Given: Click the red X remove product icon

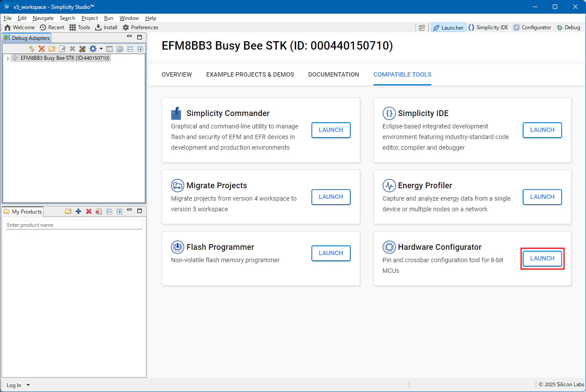Looking at the screenshot, I should [x=89, y=211].
